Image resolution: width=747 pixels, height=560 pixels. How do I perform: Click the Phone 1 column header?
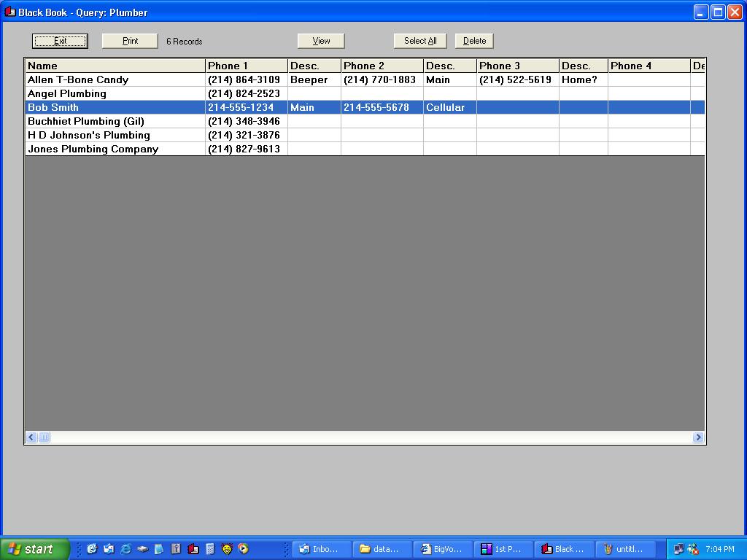point(247,66)
